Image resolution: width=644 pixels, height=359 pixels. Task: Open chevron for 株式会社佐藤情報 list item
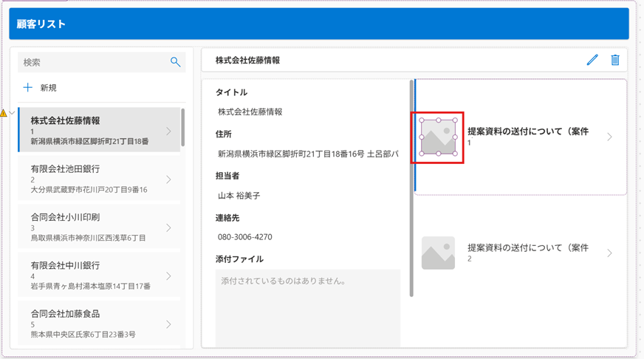pyautogui.click(x=168, y=131)
